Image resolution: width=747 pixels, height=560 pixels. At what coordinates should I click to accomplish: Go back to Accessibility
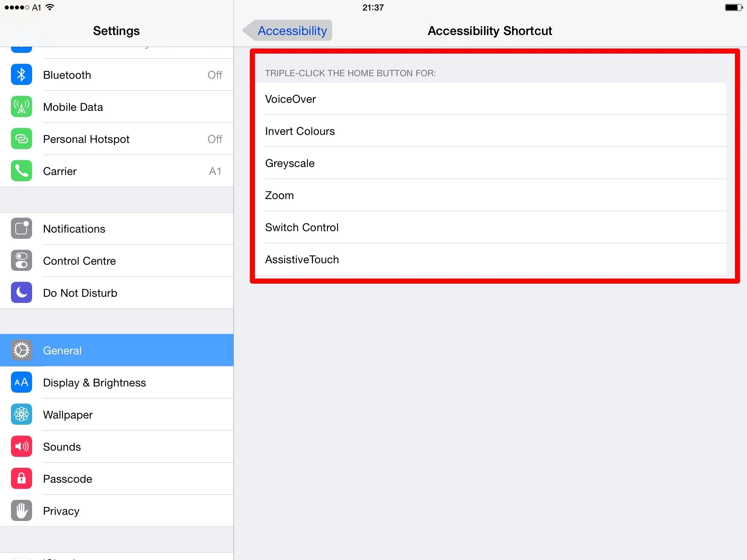coord(288,31)
